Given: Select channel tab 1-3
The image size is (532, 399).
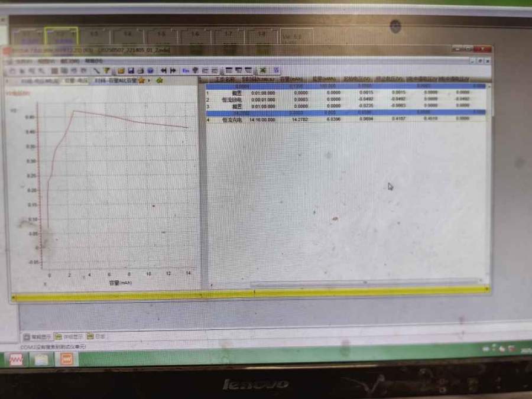Looking at the screenshot, I should 95,37.
